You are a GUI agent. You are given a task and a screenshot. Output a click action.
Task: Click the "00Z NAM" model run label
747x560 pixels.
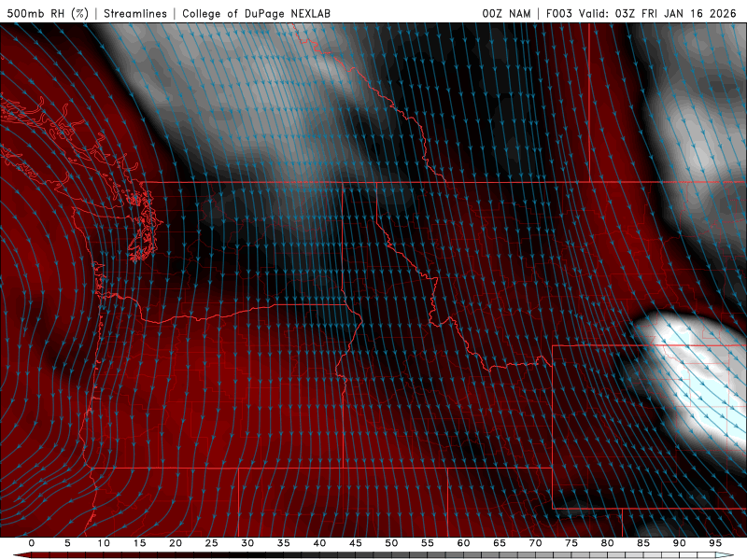coord(506,13)
